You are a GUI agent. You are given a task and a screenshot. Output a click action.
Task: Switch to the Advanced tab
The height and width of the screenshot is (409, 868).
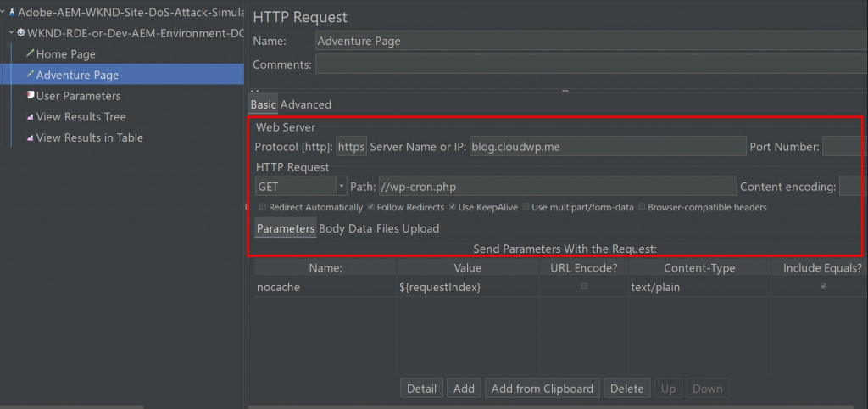305,104
